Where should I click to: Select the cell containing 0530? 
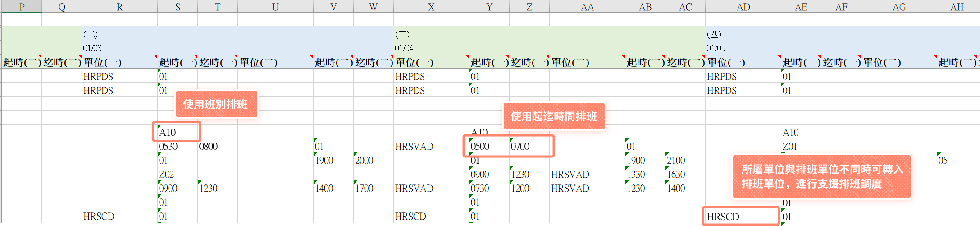point(177,146)
